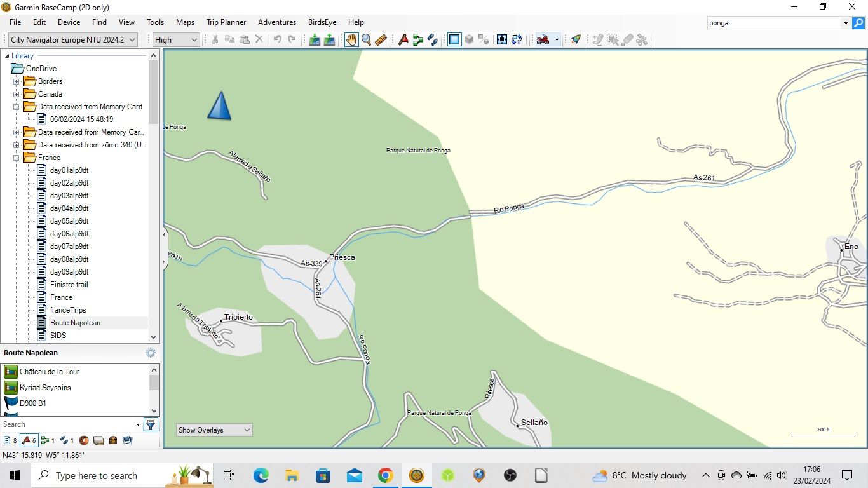Open the Adventures menu
Image resolution: width=868 pixels, height=488 pixels.
click(277, 22)
